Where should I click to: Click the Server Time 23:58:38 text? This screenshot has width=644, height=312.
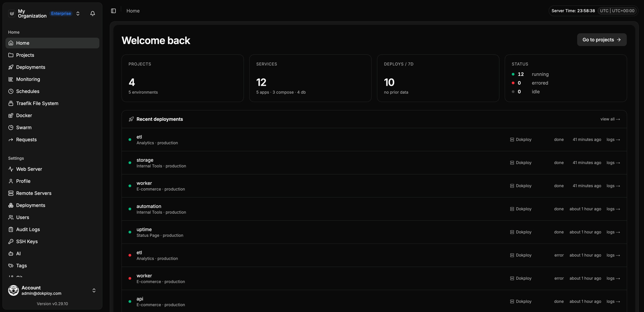click(x=573, y=11)
